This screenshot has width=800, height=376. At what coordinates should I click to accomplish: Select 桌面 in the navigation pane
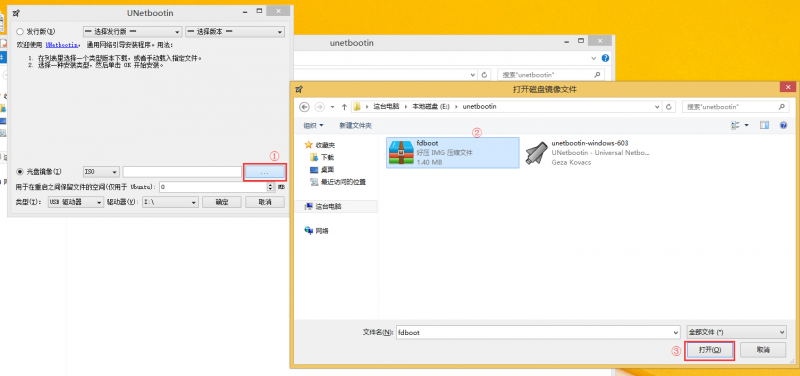[322, 169]
